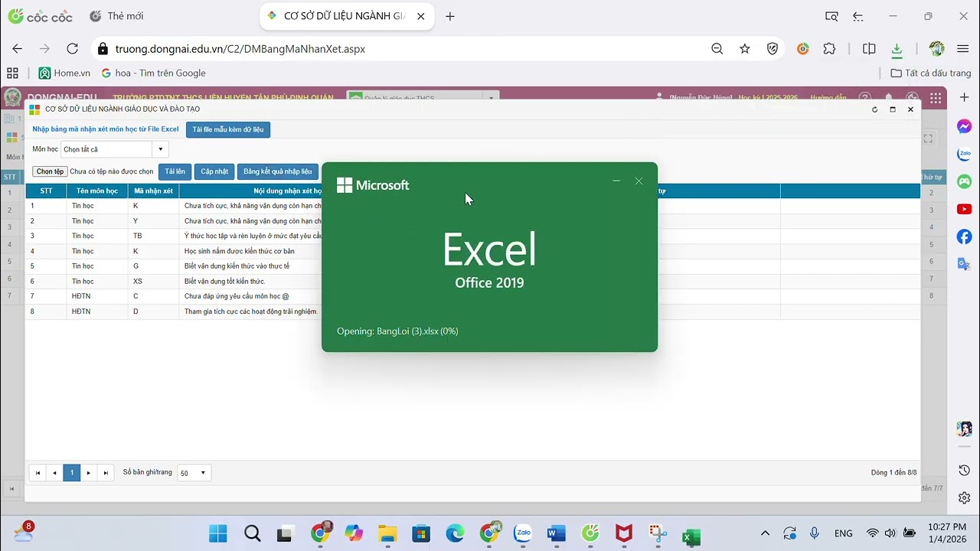Go back to the previous page
This screenshot has height=551, width=980.
[17, 48]
